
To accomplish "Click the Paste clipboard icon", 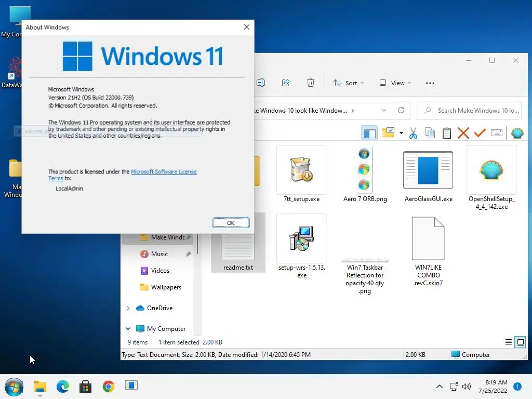I will [x=446, y=133].
